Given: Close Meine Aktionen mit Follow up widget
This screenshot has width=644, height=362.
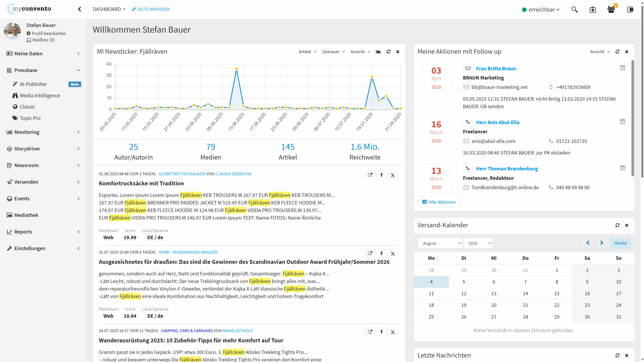Looking at the screenshot, I should pos(627,52).
